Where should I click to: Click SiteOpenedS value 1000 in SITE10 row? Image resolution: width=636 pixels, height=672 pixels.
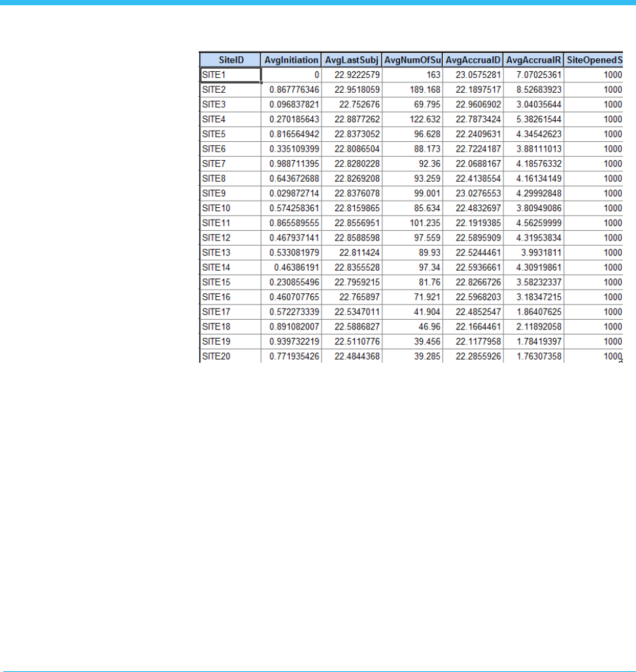coord(613,209)
